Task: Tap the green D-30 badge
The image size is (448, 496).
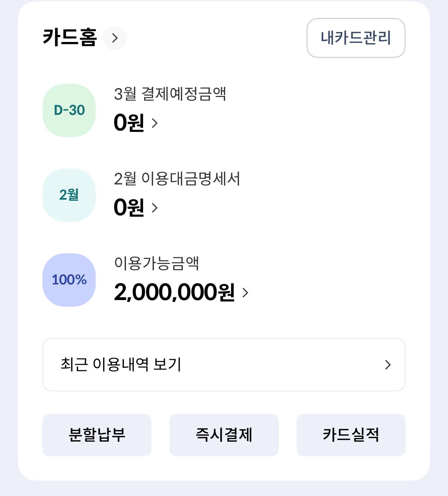Action: [69, 110]
